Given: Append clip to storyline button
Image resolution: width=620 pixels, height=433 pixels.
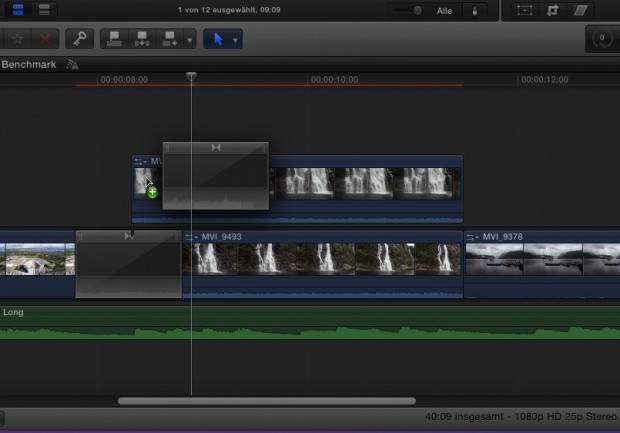Looking at the screenshot, I should pyautogui.click(x=168, y=39).
